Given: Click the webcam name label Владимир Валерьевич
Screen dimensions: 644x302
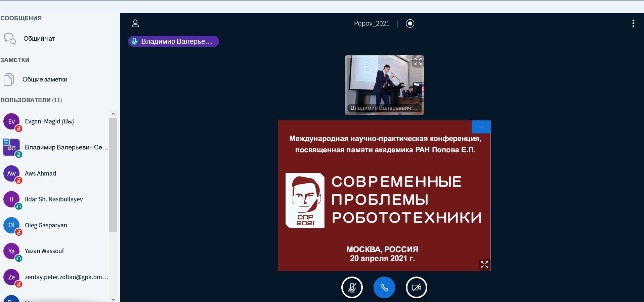Looking at the screenshot, I should [384, 108].
